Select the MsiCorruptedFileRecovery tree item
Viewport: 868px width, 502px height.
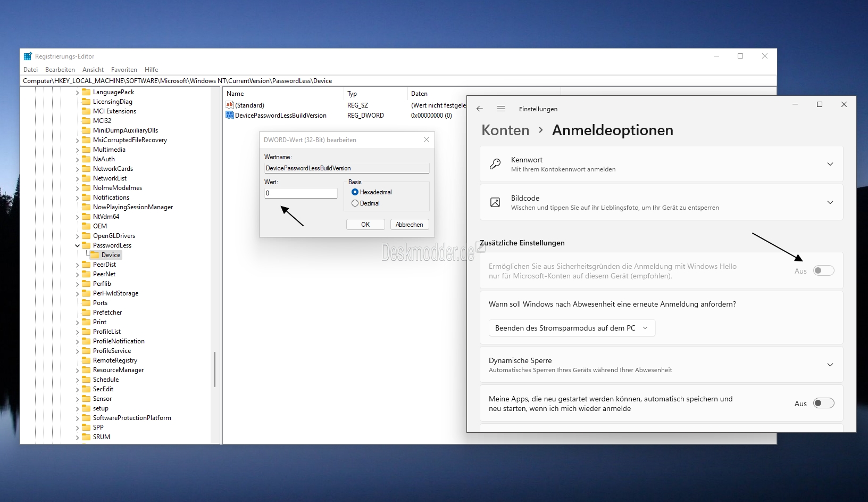130,140
